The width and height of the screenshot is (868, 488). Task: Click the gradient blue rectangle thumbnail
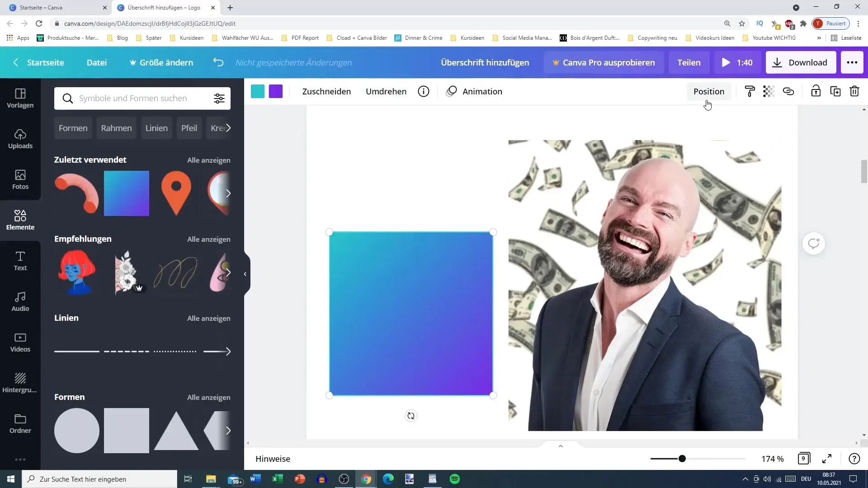127,193
